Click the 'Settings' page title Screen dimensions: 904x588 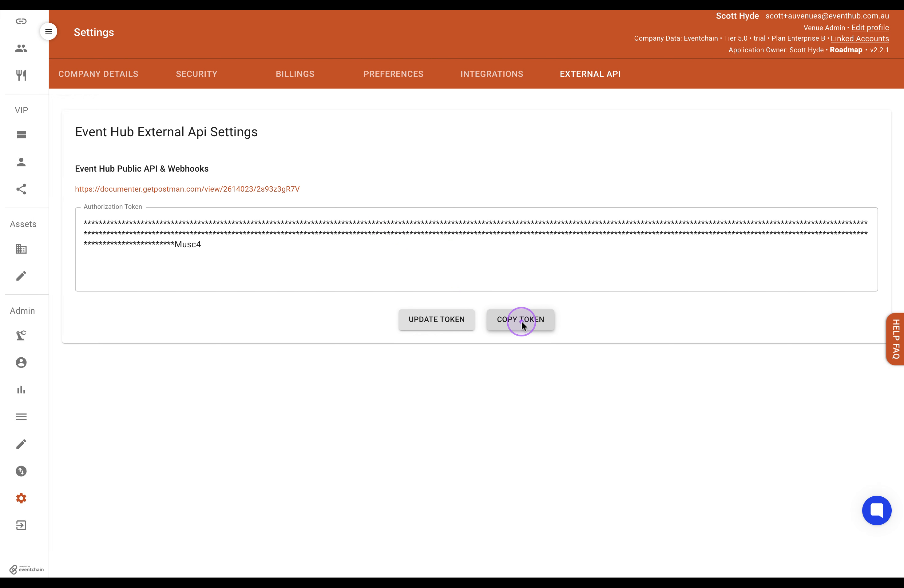(x=94, y=32)
